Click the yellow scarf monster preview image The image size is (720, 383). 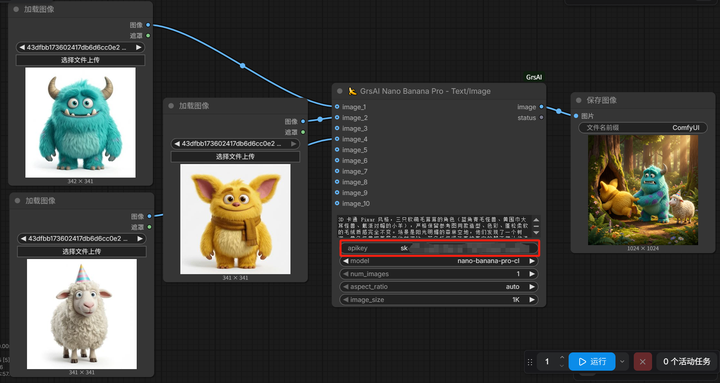pyautogui.click(x=235, y=219)
